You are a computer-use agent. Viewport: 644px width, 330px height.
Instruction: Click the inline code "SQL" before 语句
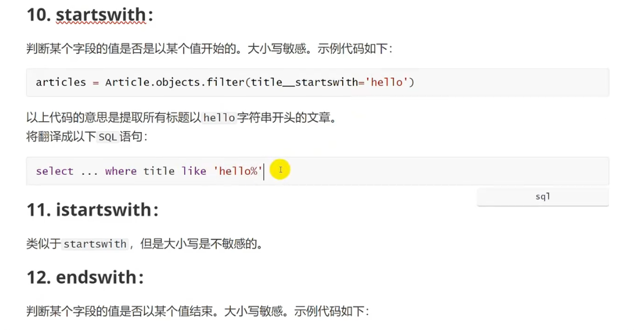pos(108,137)
